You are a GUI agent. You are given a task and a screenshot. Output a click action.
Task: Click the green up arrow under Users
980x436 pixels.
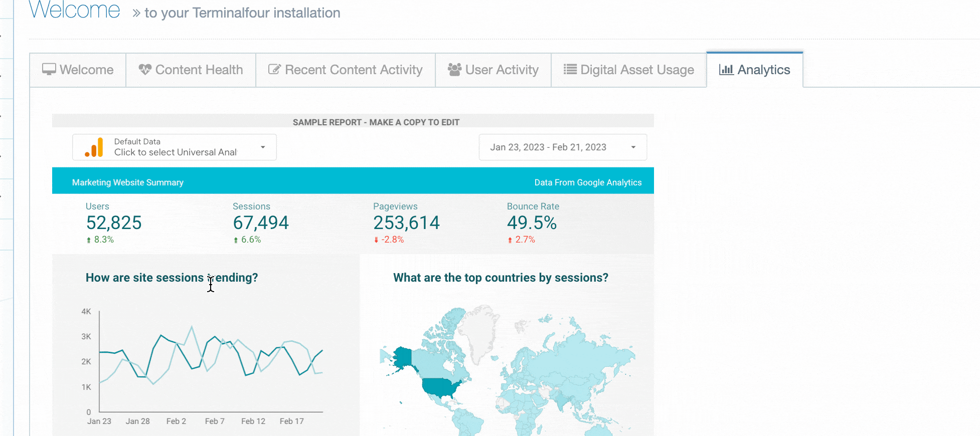(x=89, y=240)
